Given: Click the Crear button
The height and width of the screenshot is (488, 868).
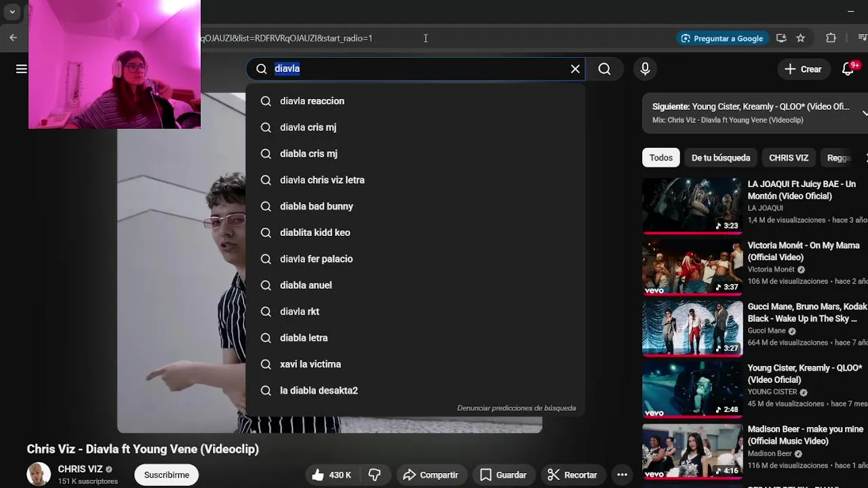Looking at the screenshot, I should (803, 69).
